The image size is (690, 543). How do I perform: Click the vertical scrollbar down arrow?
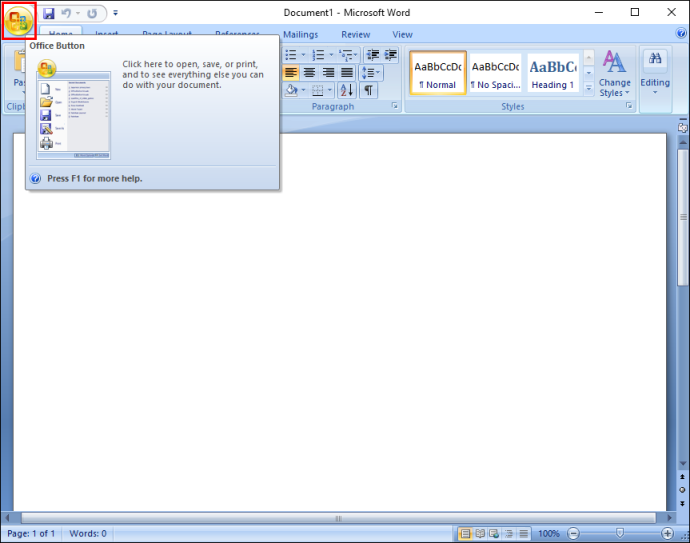pos(683,464)
